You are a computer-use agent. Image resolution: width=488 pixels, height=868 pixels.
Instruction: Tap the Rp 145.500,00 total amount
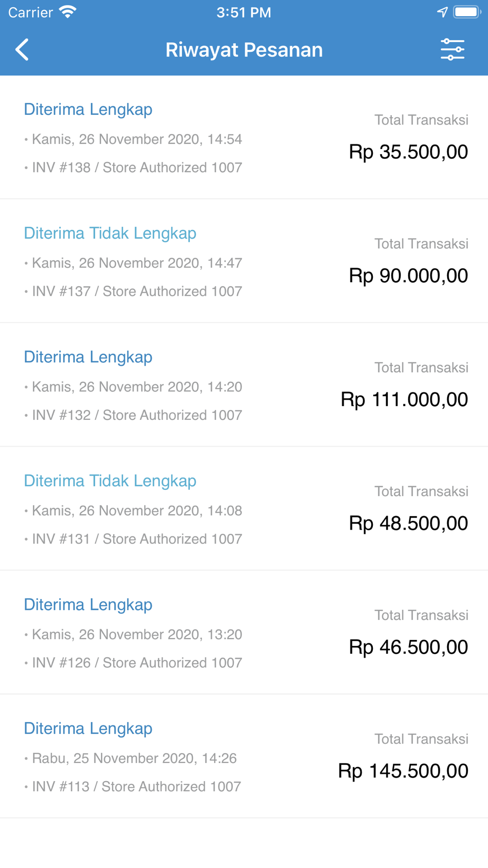point(403,771)
